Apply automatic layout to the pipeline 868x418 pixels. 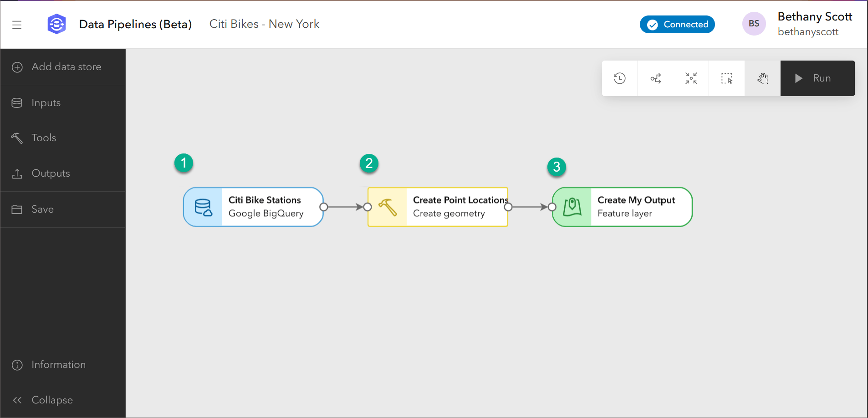pyautogui.click(x=655, y=78)
